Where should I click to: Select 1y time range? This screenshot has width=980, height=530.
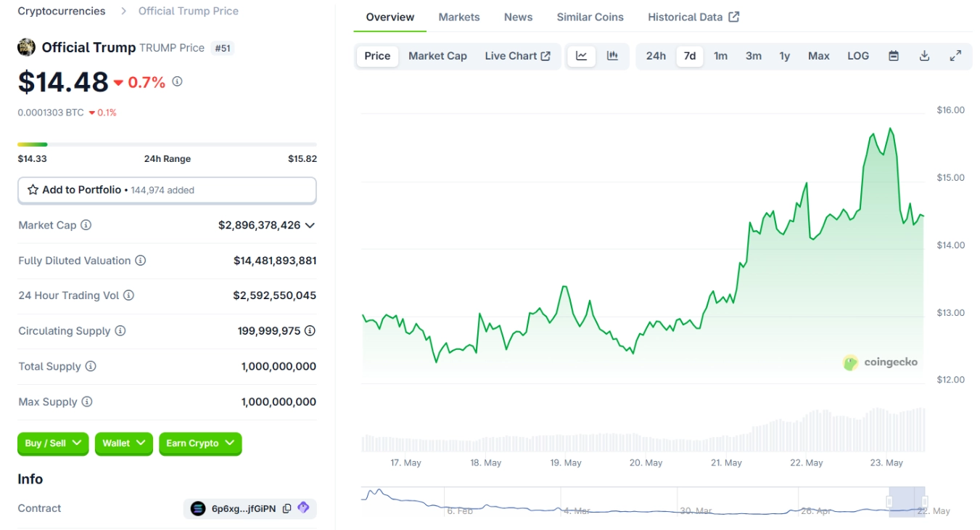pyautogui.click(x=785, y=56)
